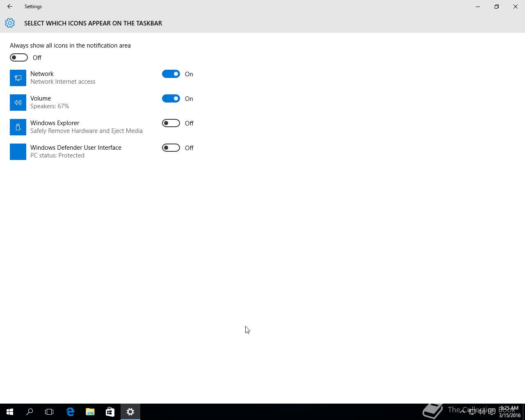Minimize the Settings window

(478, 7)
